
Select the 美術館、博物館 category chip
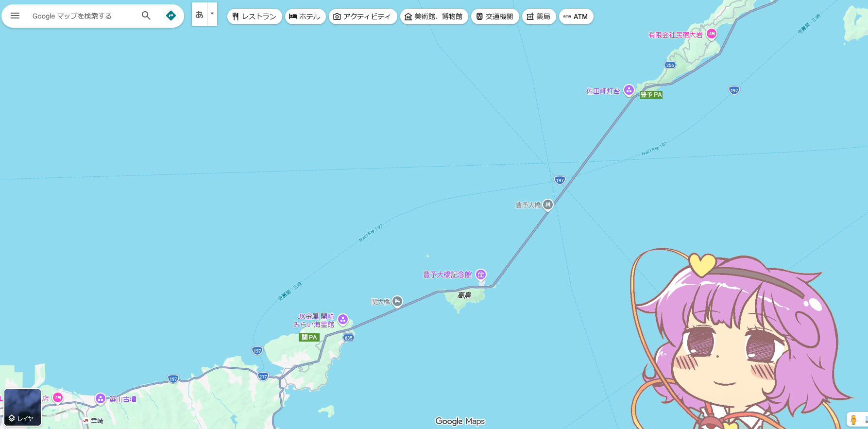click(x=434, y=17)
